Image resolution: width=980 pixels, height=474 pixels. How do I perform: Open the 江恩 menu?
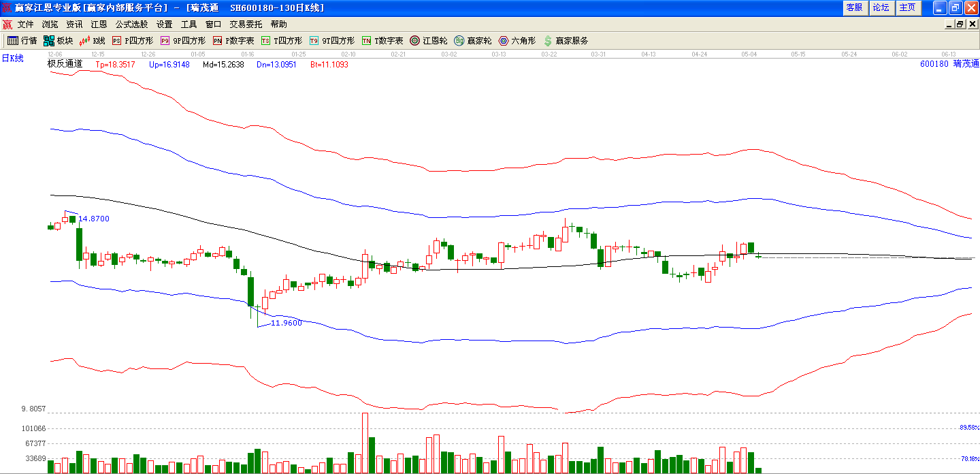point(99,25)
